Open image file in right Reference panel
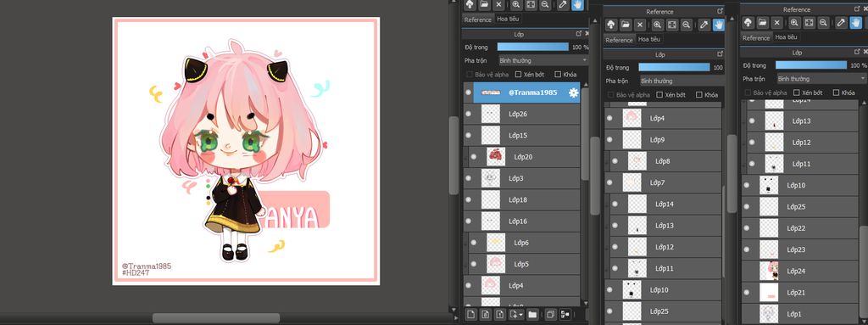The height and width of the screenshot is (325, 868). click(763, 23)
